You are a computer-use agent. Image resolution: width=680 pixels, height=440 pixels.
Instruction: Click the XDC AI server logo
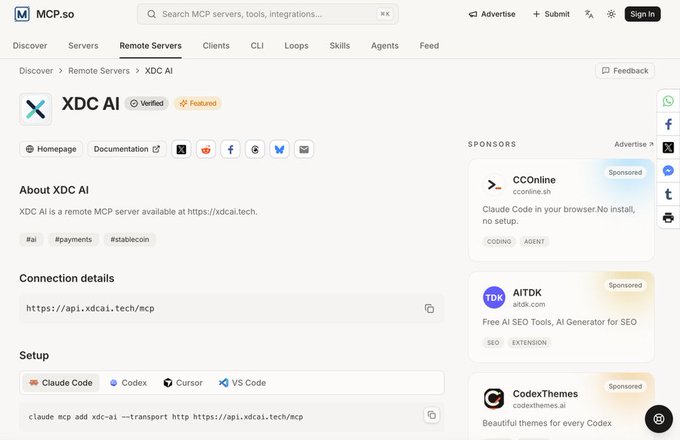click(36, 109)
